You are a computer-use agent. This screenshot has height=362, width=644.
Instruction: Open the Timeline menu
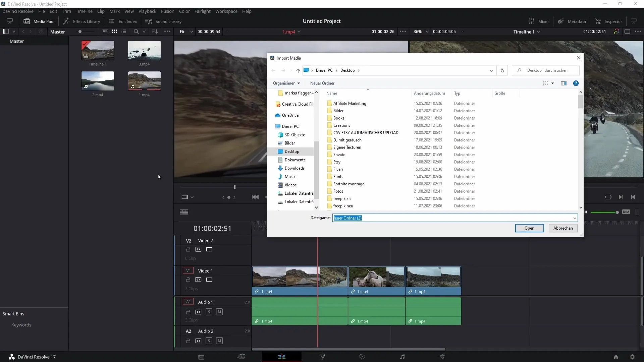tap(84, 11)
